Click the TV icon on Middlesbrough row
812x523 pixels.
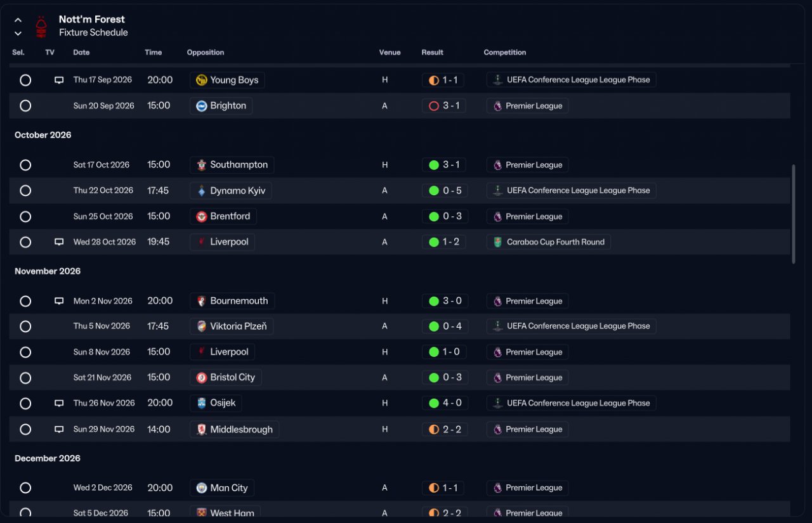pos(59,430)
